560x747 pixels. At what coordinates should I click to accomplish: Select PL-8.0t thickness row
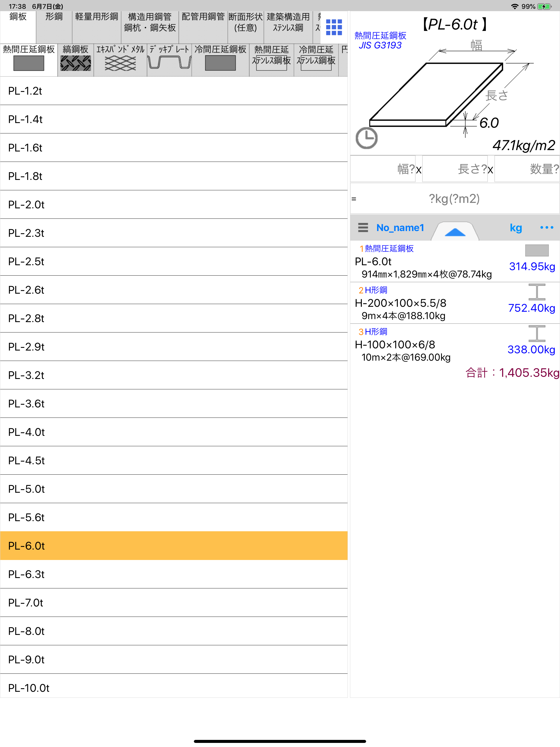tap(174, 631)
